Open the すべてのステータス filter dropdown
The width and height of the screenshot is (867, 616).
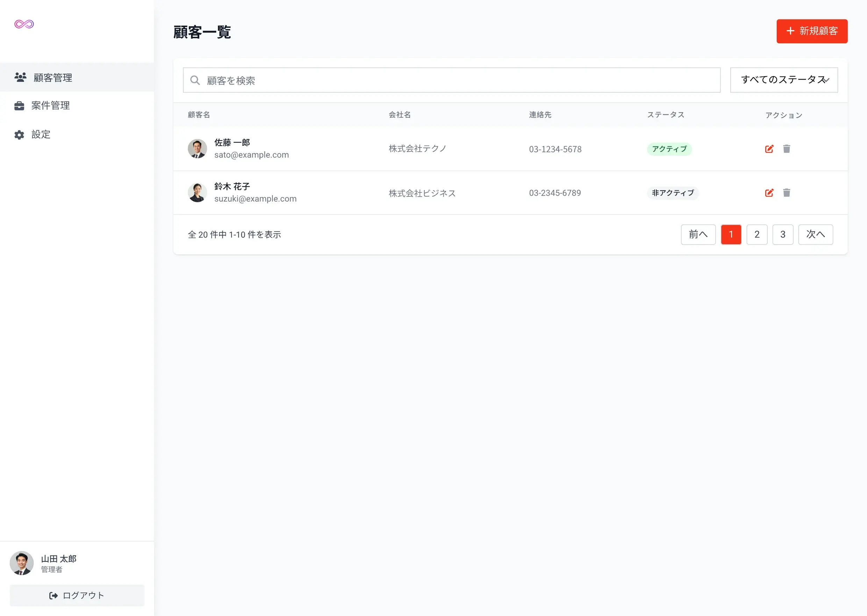[783, 80]
